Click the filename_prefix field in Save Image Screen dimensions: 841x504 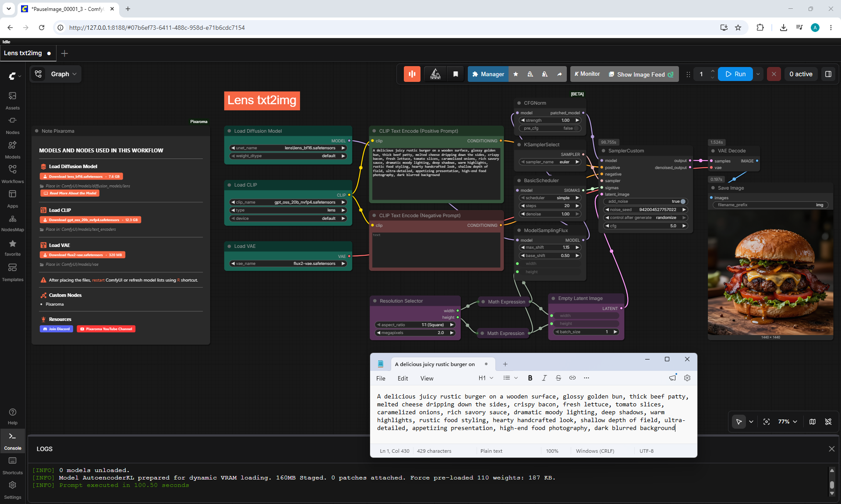(x=770, y=205)
